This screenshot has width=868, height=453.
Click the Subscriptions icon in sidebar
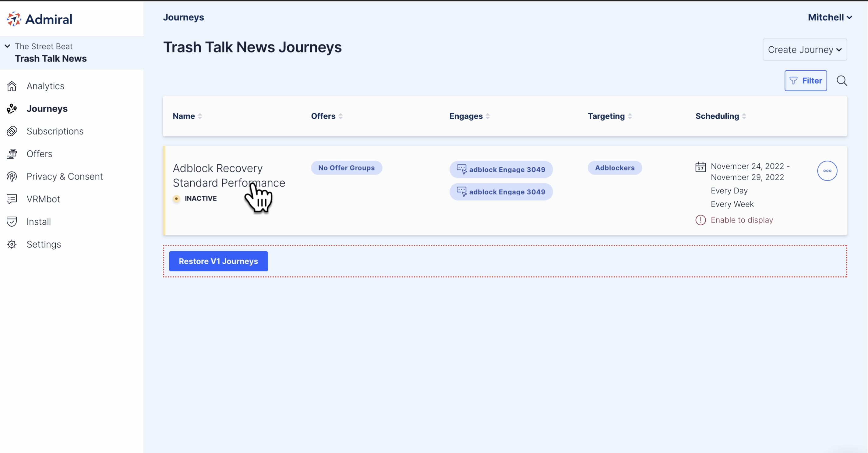12,131
